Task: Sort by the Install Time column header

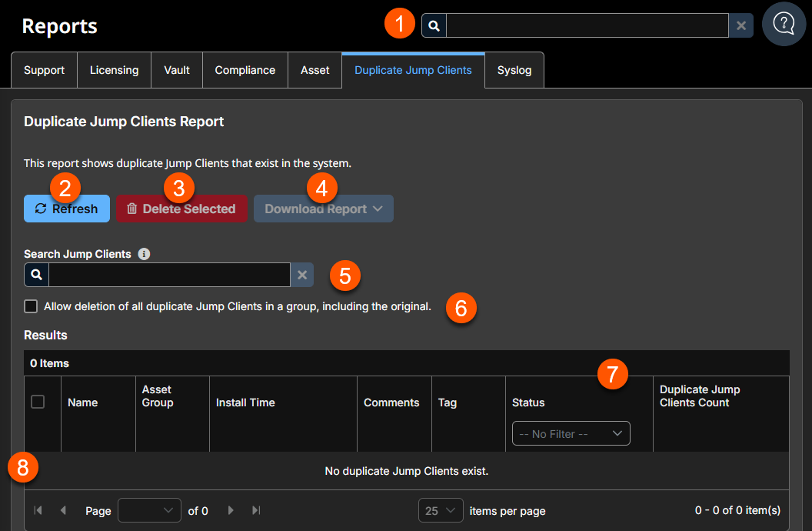Action: [x=245, y=402]
